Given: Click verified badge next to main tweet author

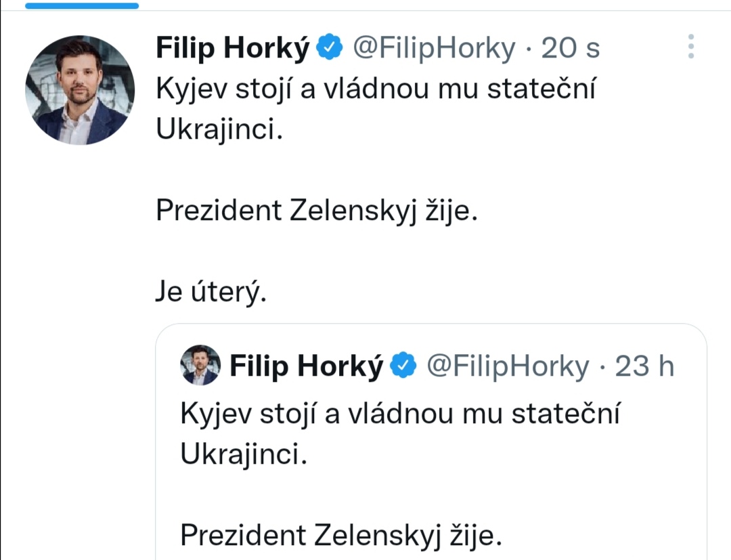Looking at the screenshot, I should [x=330, y=47].
